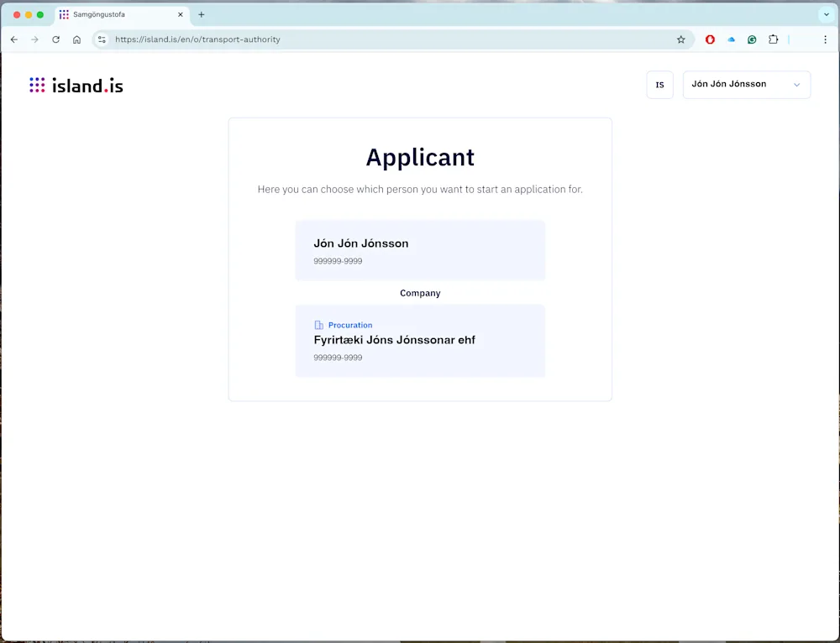This screenshot has width=840, height=643.
Task: Open the Extensions puzzle icon
Action: 773,39
